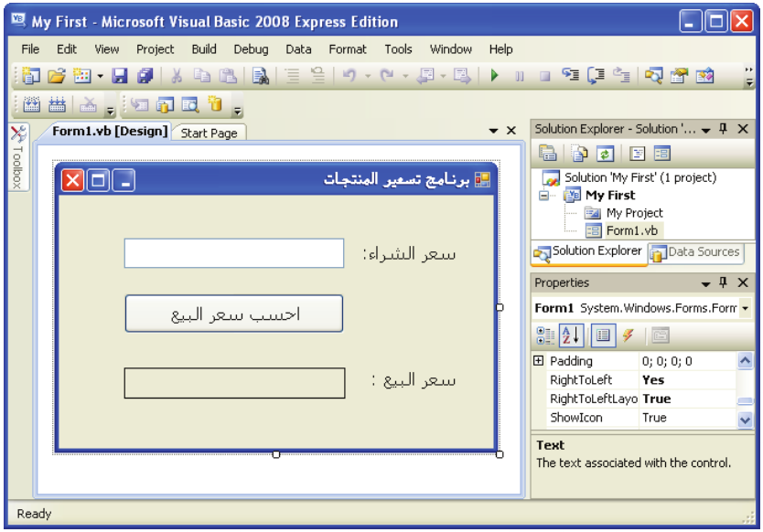
Task: Open the View menu
Action: 106,49
